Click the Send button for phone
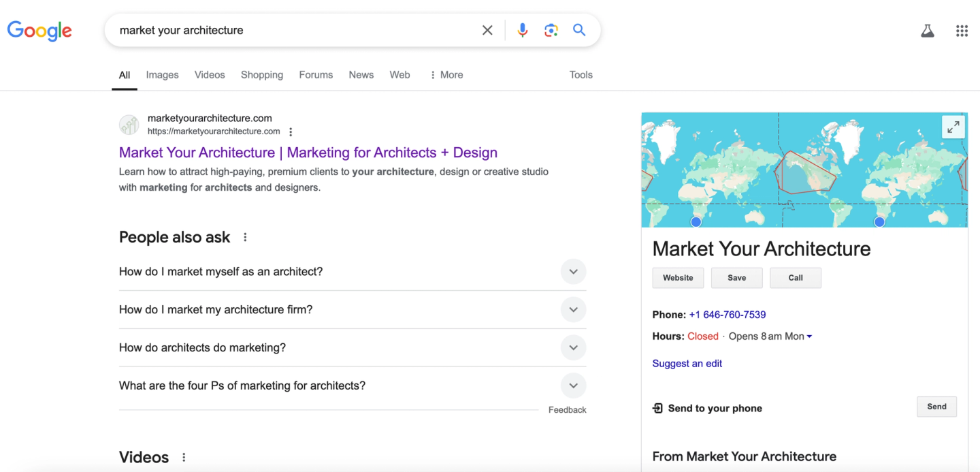Image resolution: width=980 pixels, height=472 pixels. point(936,407)
